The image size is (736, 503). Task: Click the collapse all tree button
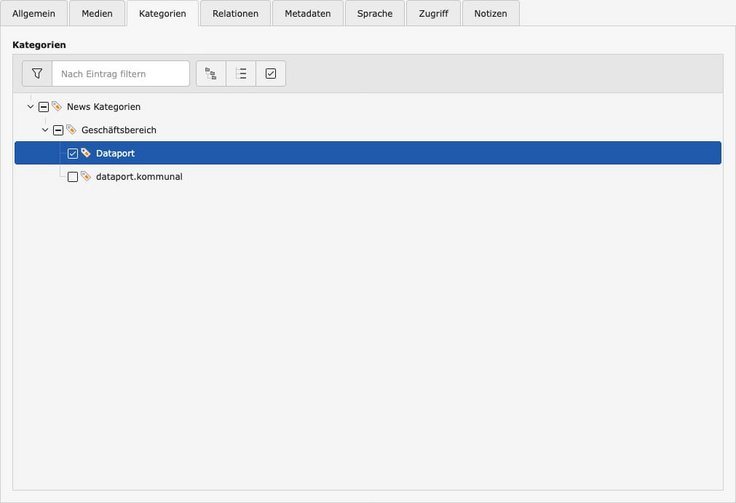click(241, 74)
